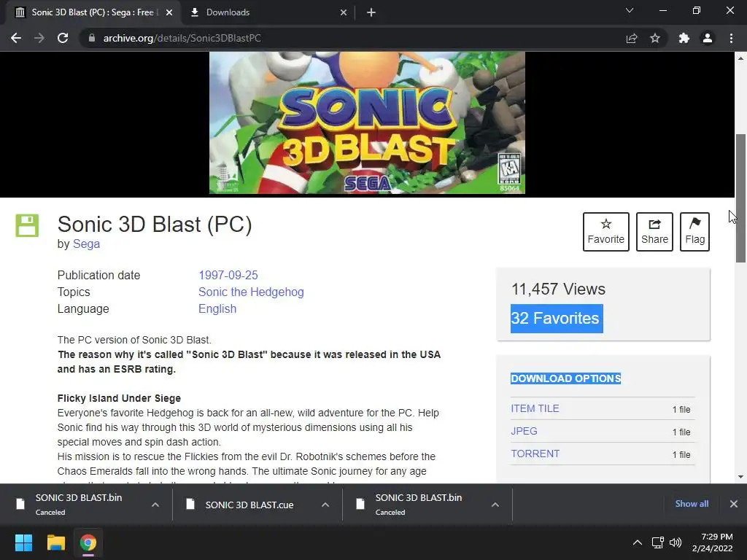Open a new tab with plus icon
Image resolution: width=747 pixels, height=560 pixels.
pyautogui.click(x=371, y=12)
